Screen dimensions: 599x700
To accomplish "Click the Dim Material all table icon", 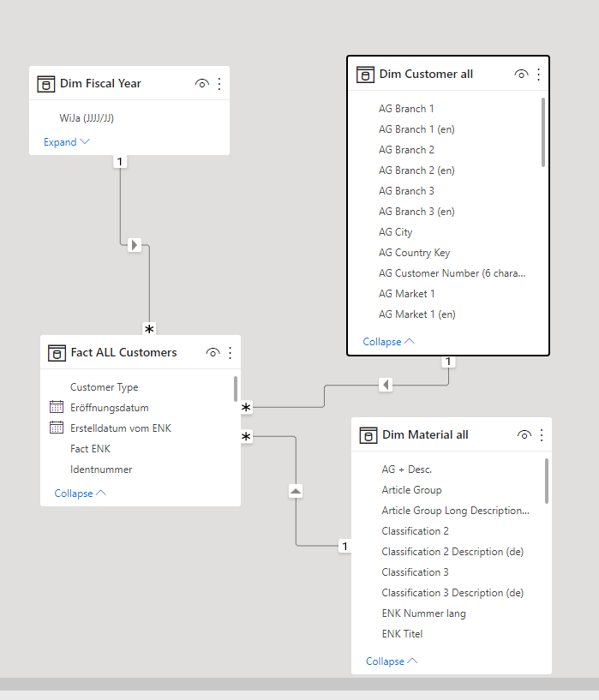I will pos(368,435).
